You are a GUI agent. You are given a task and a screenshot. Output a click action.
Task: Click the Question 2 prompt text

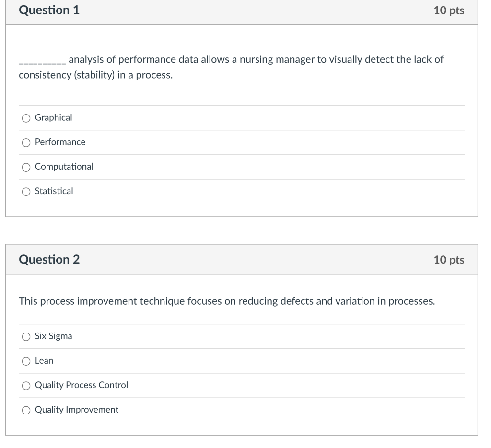pos(226,301)
